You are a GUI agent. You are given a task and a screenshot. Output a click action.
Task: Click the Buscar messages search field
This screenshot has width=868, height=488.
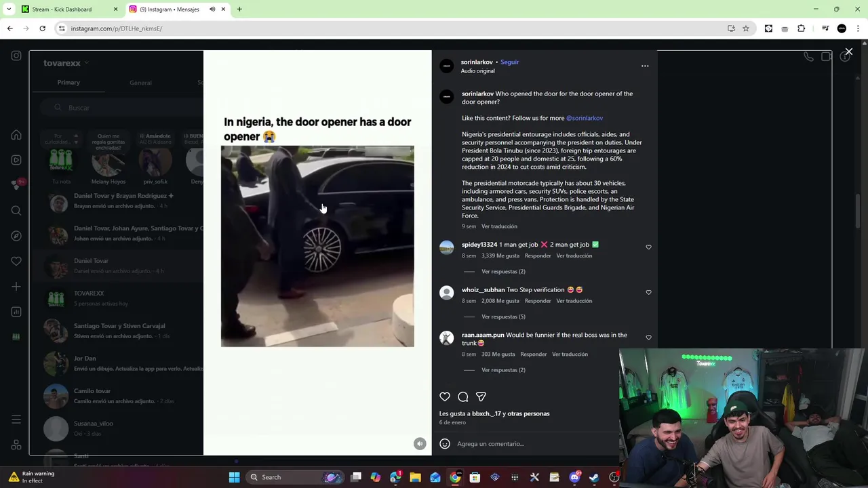[122, 108]
